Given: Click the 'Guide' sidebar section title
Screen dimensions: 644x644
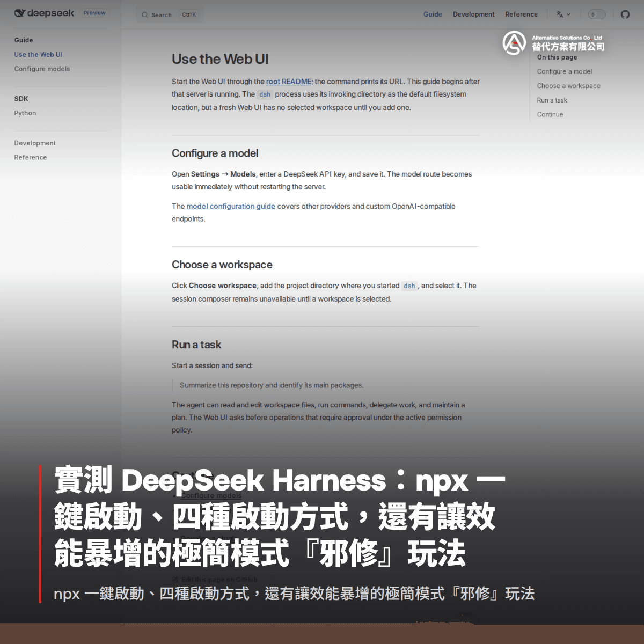Looking at the screenshot, I should [24, 40].
